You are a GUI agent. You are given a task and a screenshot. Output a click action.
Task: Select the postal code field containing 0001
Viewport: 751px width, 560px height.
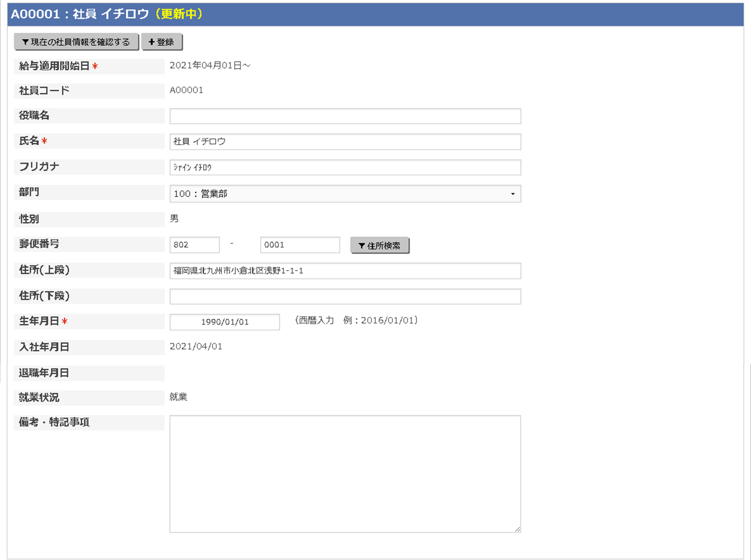(x=300, y=245)
